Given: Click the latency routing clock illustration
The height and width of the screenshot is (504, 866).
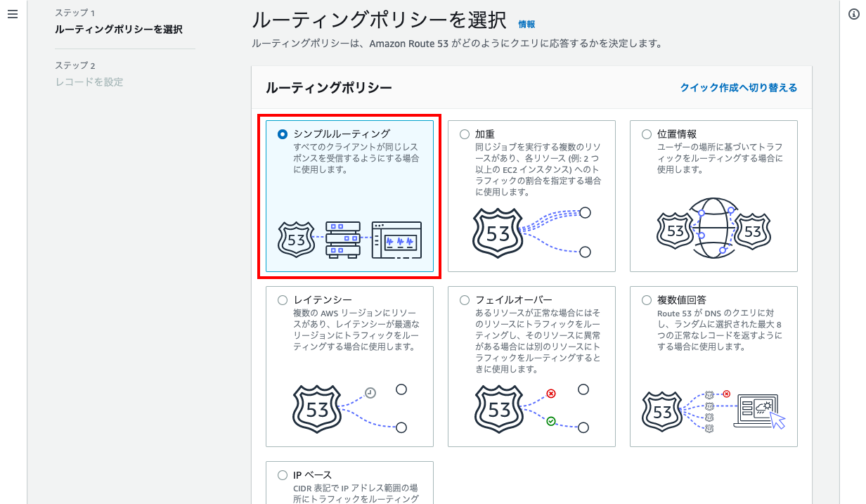Looking at the screenshot, I should coord(370,393).
